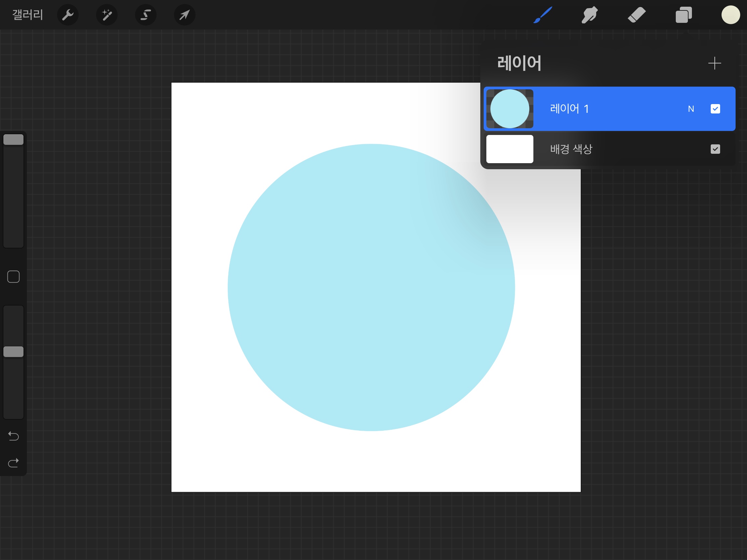Tap the 레이어 1 circle thumbnail
Viewport: 747px width, 560px height.
click(x=509, y=109)
